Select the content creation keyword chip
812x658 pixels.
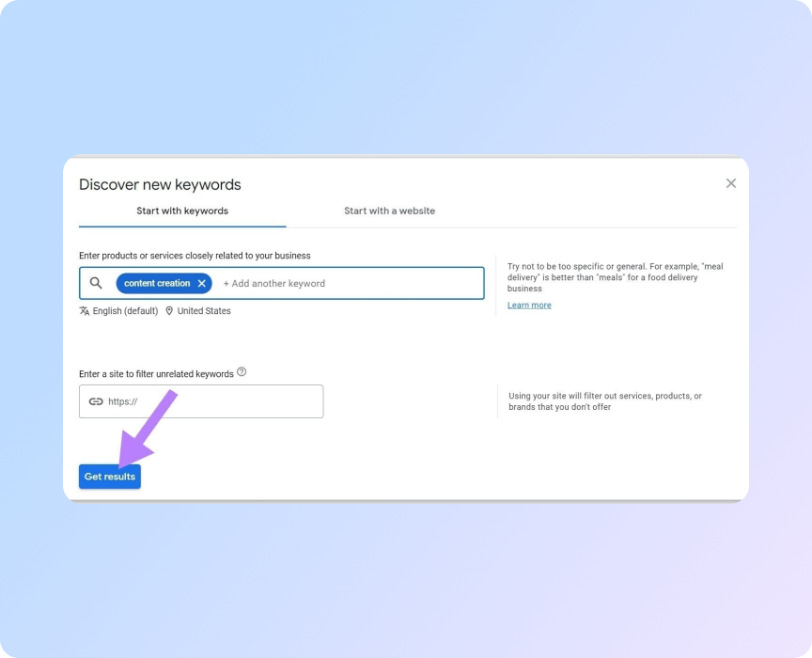pyautogui.click(x=156, y=283)
